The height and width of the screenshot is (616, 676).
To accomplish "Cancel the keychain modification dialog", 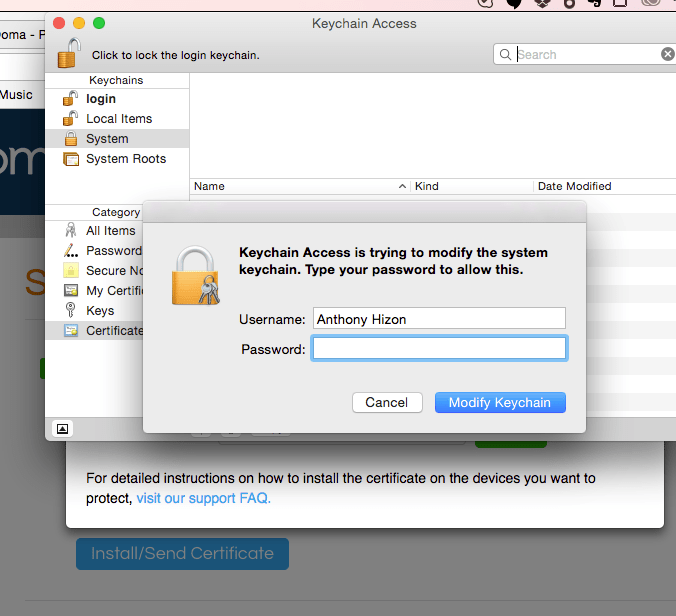I will pyautogui.click(x=387, y=402).
